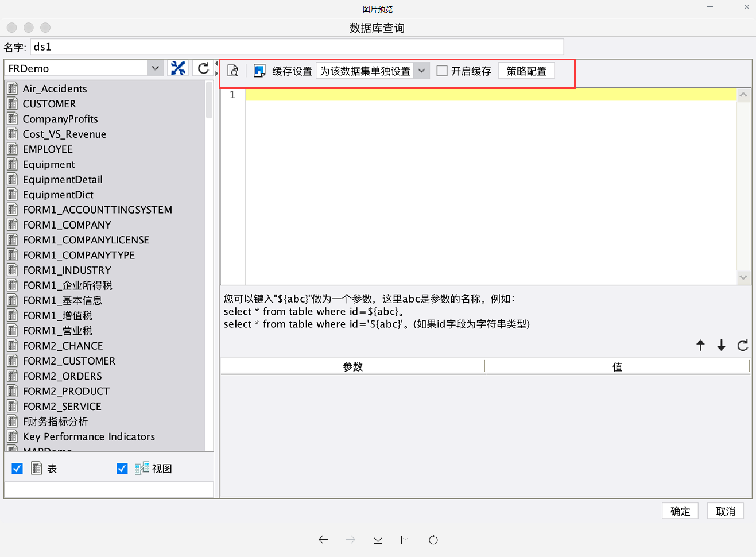The height and width of the screenshot is (557, 756).
Task: Select the FORM2_SERVICE table
Action: [x=62, y=406]
